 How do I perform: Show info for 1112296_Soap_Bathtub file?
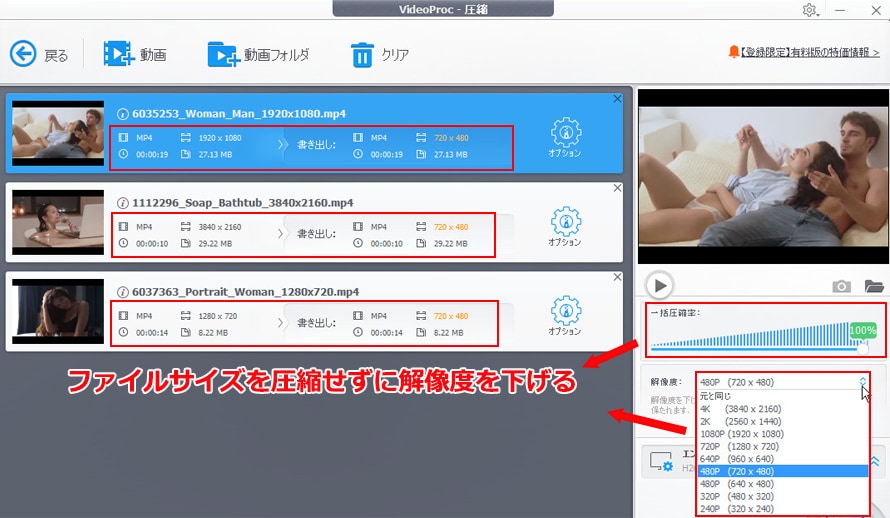click(x=123, y=203)
